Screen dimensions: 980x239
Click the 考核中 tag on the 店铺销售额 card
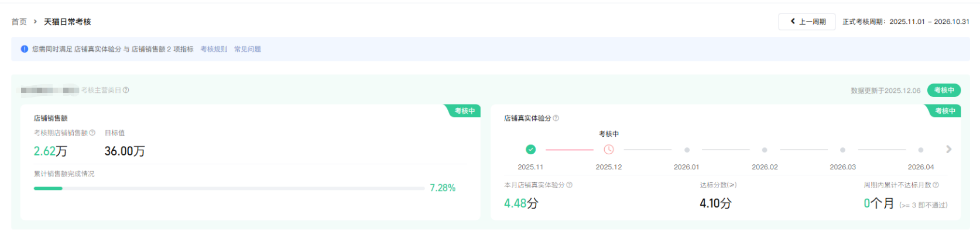click(x=465, y=111)
